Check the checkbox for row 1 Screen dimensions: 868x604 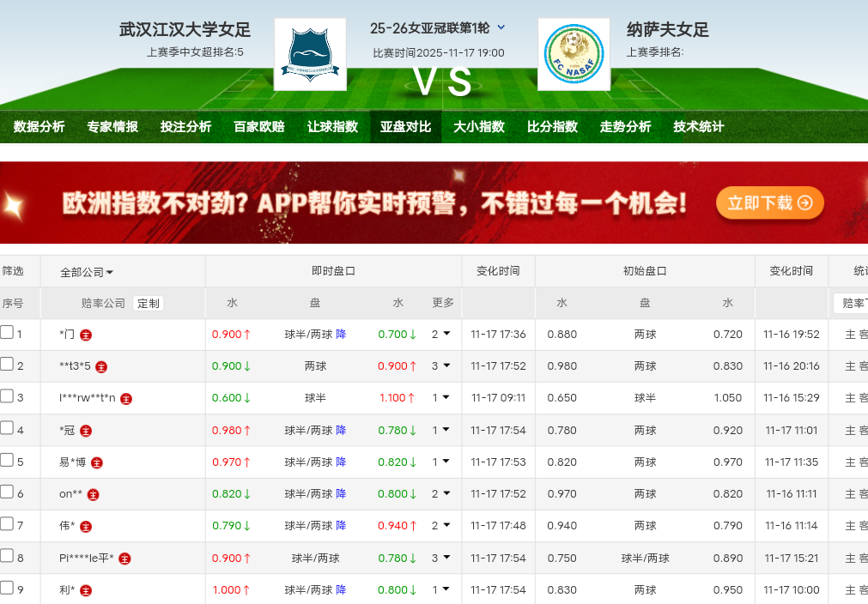(7, 333)
